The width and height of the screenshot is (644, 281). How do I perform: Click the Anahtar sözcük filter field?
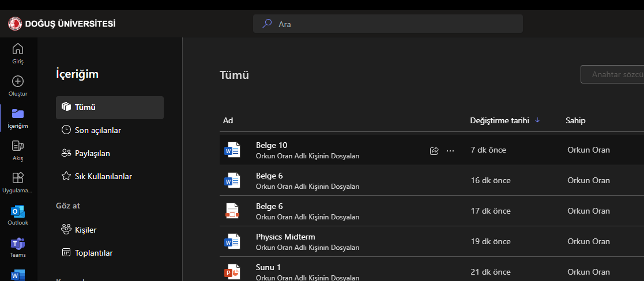[x=612, y=74]
